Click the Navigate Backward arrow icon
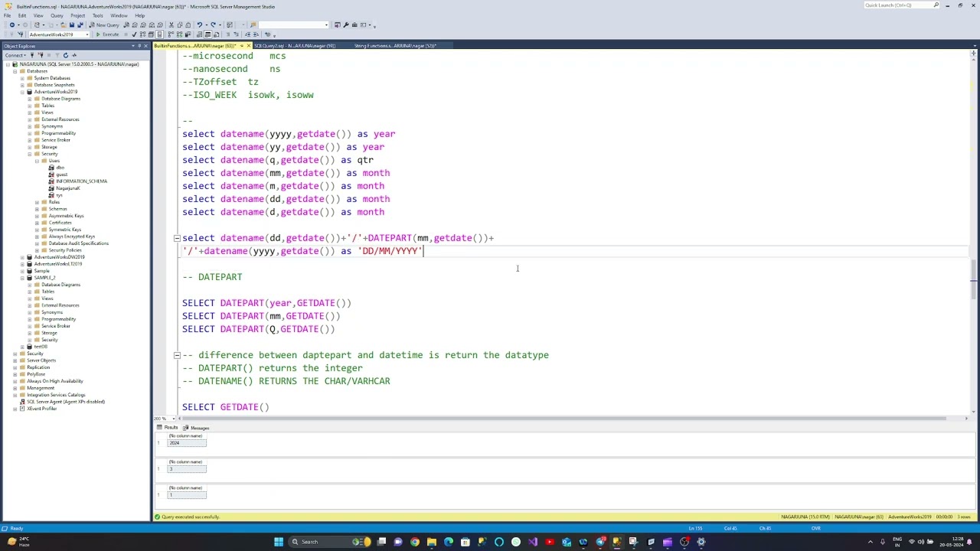The image size is (980, 551). point(11,24)
